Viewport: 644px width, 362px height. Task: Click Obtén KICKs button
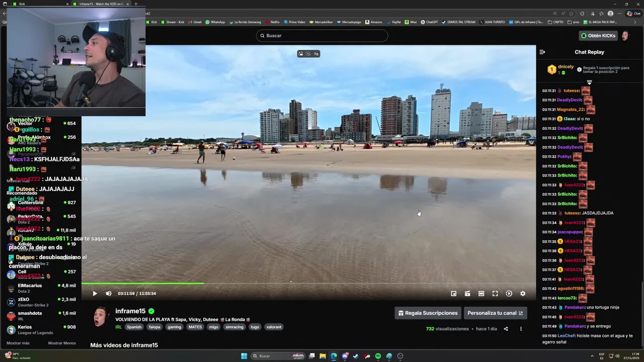click(x=598, y=36)
